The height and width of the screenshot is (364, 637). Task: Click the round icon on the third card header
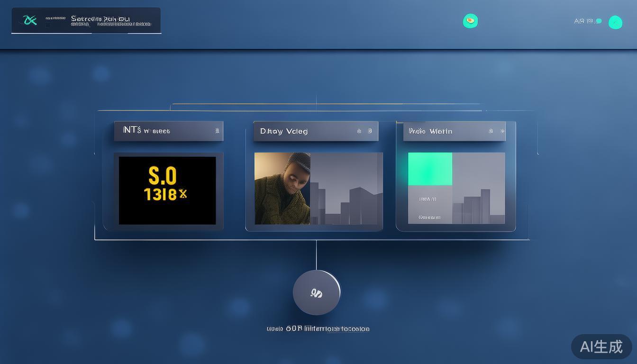click(x=491, y=131)
